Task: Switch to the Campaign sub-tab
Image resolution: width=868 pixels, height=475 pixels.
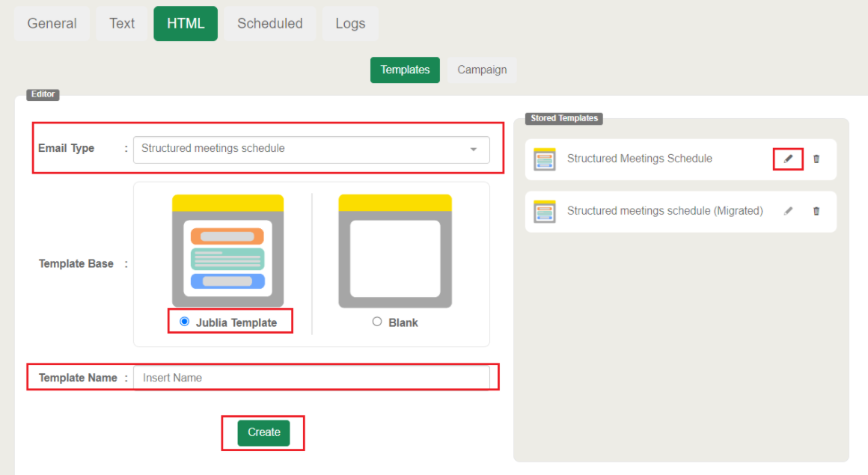Action: [482, 70]
